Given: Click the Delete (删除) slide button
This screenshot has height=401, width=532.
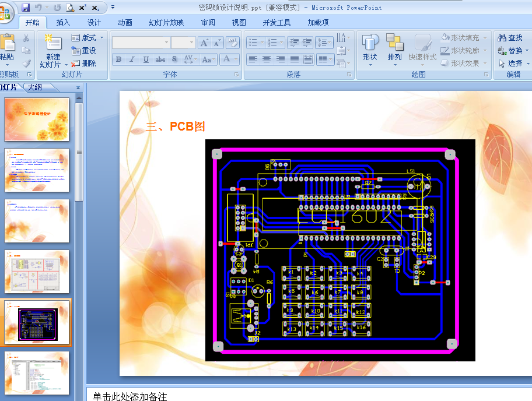Looking at the screenshot, I should click(84, 64).
